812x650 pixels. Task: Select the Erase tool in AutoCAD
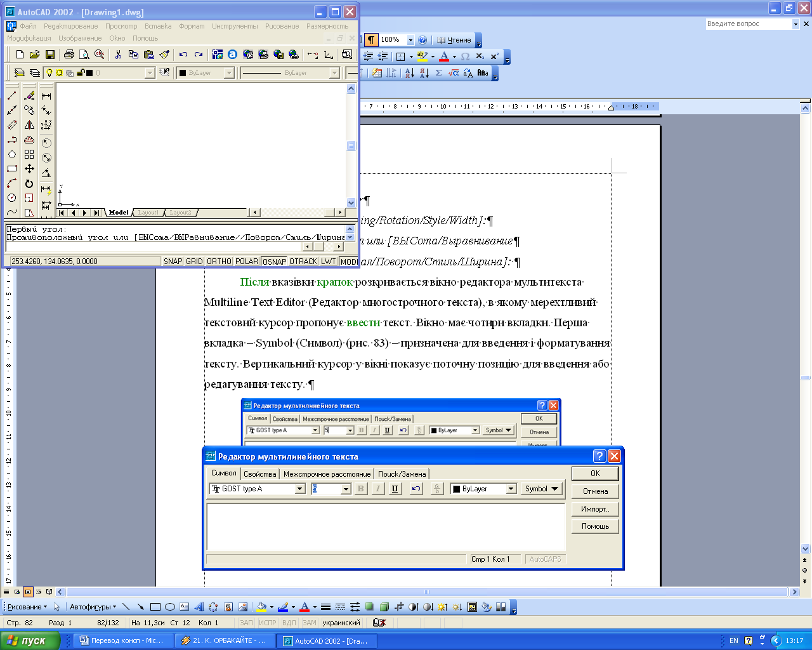(x=29, y=96)
